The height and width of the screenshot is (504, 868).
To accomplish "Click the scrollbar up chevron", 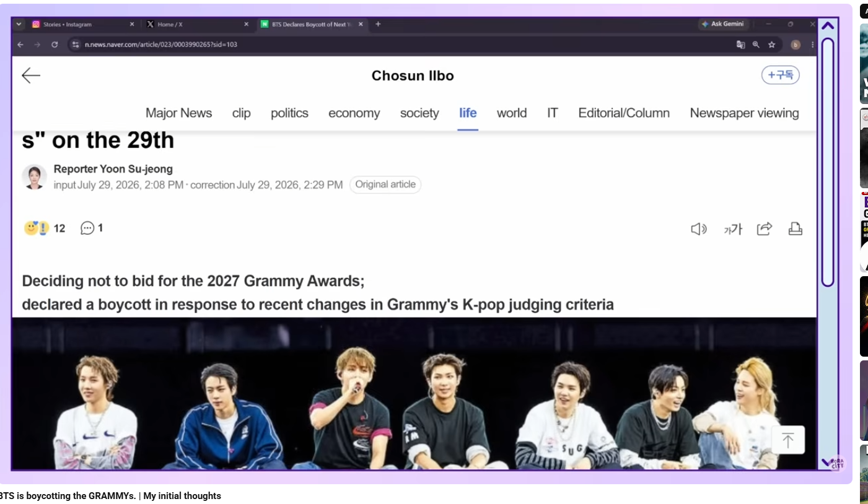I will tap(828, 26).
